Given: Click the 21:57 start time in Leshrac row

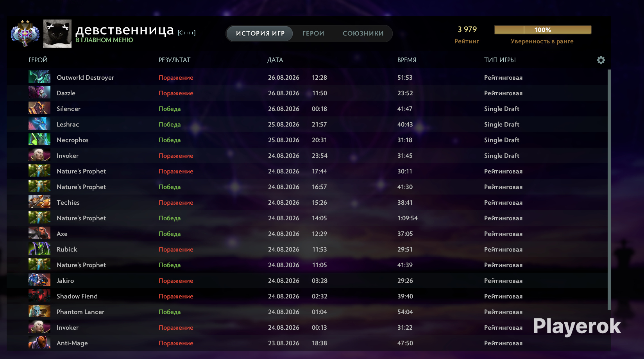Looking at the screenshot, I should click(x=319, y=124).
